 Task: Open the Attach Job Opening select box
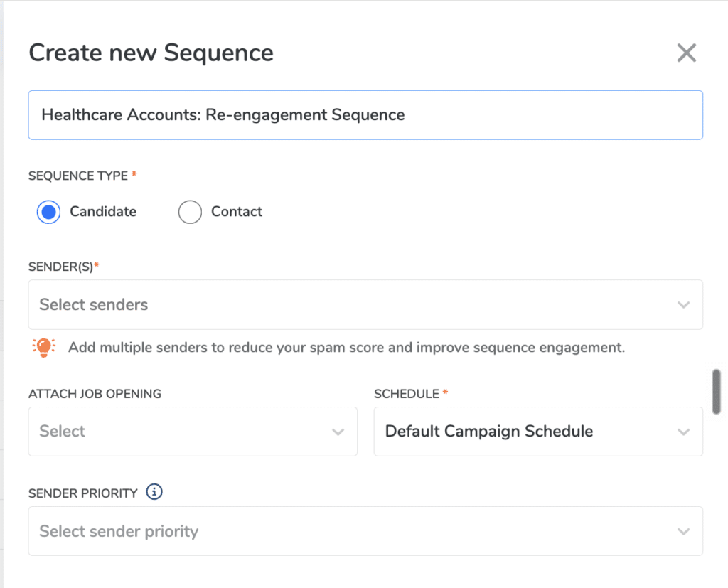tap(193, 432)
